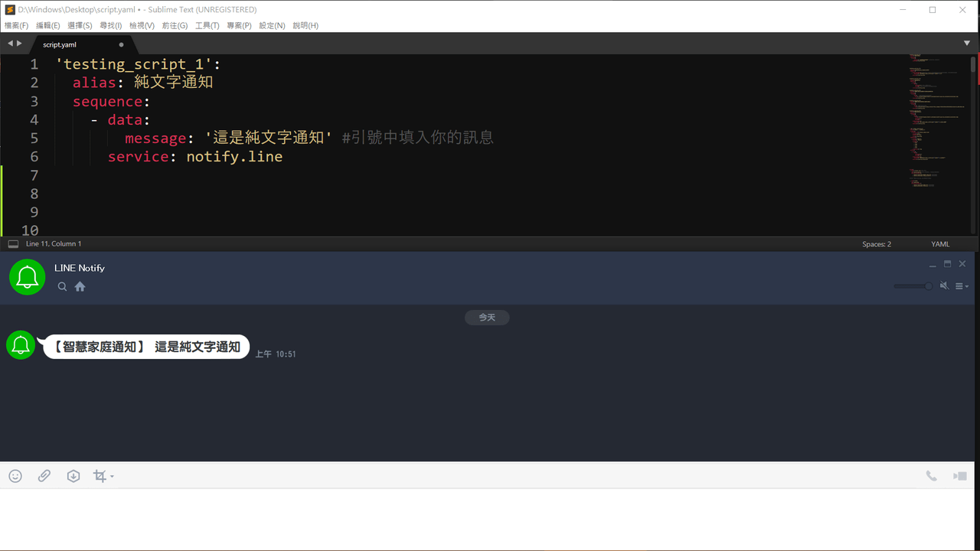The width and height of the screenshot is (980, 551).
Task: Click the 今天 date label in chat
Action: [487, 318]
